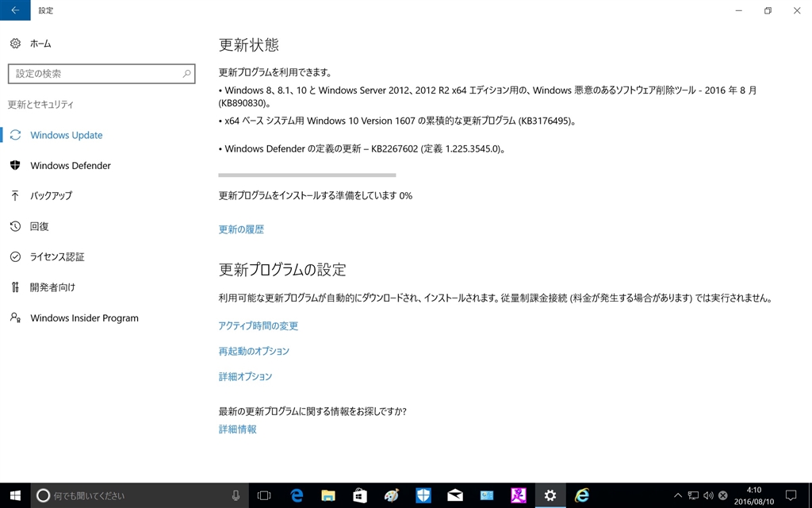Click the update install progress bar
Screen dimensions: 812x508
point(307,175)
